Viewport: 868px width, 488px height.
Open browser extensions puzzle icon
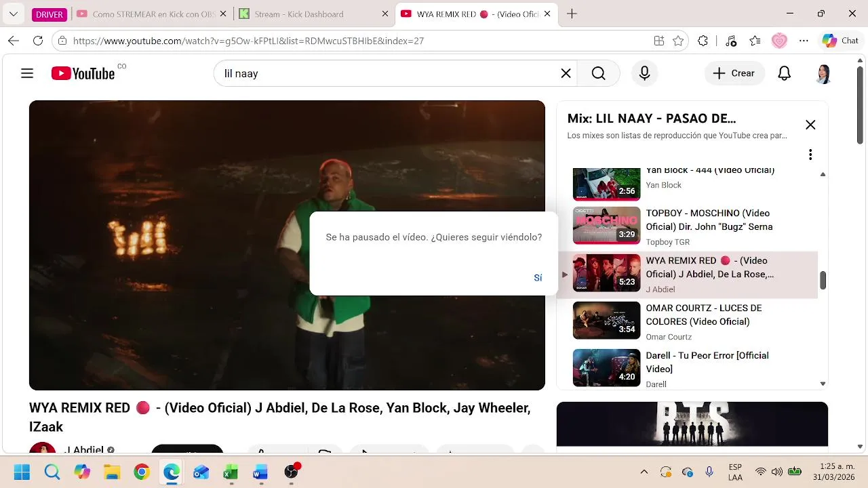703,41
